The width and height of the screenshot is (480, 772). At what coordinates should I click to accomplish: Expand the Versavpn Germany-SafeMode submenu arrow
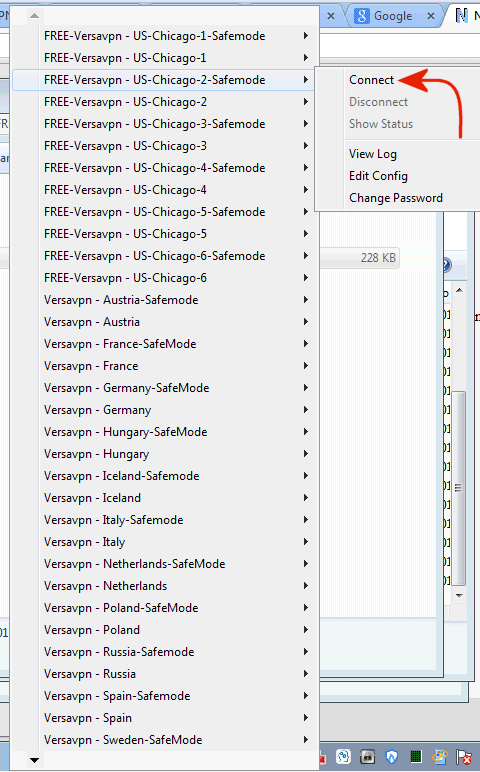coord(306,387)
